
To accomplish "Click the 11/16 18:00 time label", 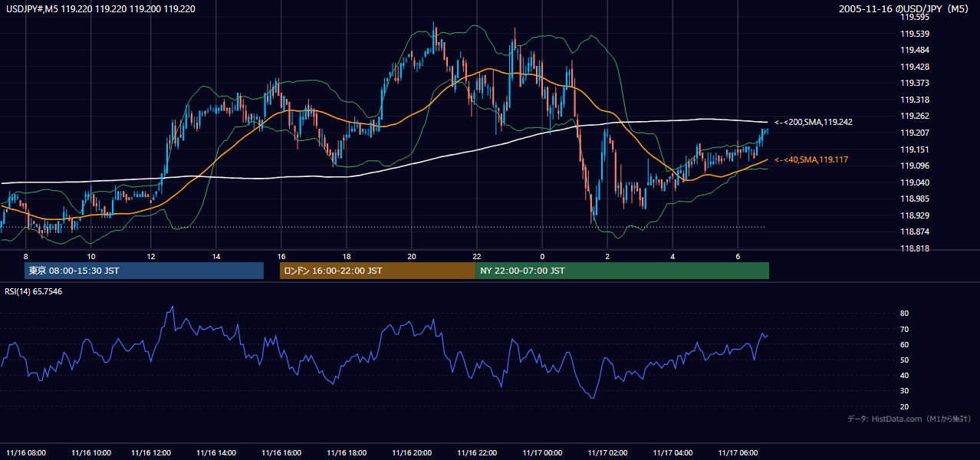I will pyautogui.click(x=347, y=452).
